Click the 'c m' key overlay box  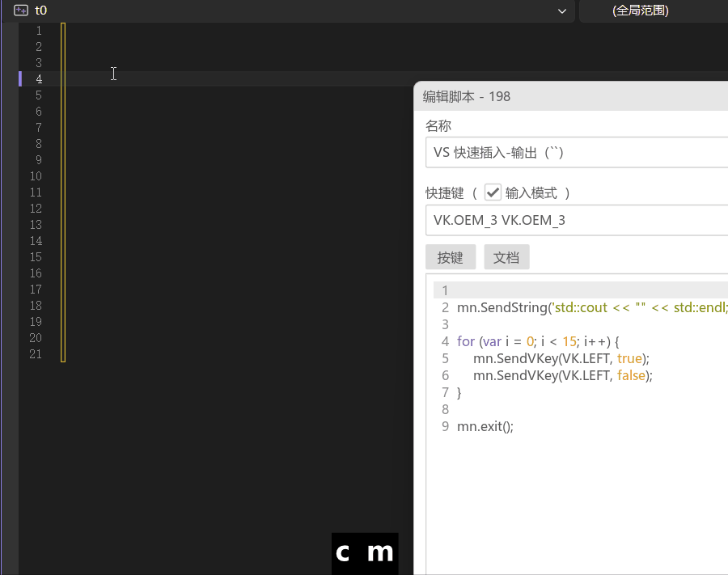(365, 553)
